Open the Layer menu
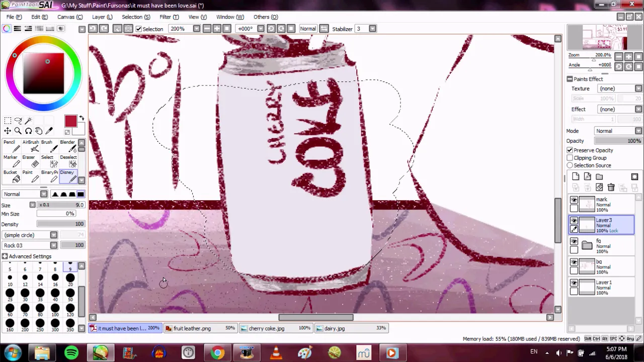This screenshot has height=362, width=644. (102, 17)
